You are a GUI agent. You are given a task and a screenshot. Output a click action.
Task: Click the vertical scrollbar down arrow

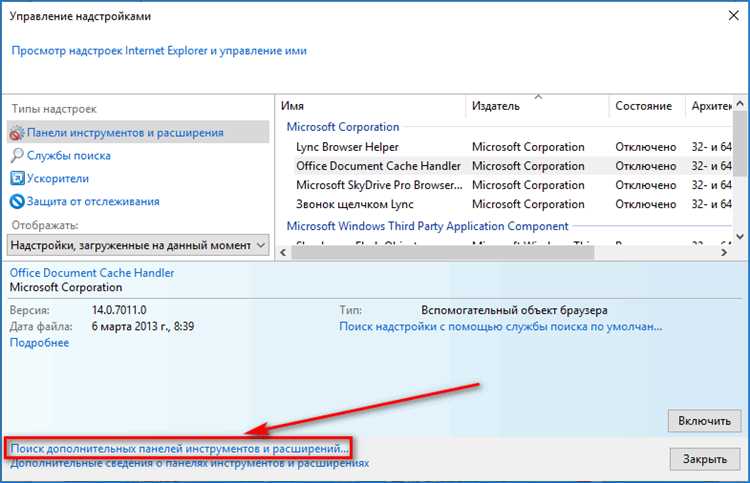point(740,234)
